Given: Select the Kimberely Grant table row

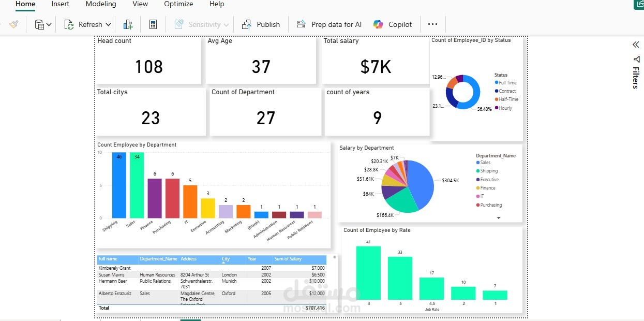Looking at the screenshot, I should pyautogui.click(x=212, y=268).
